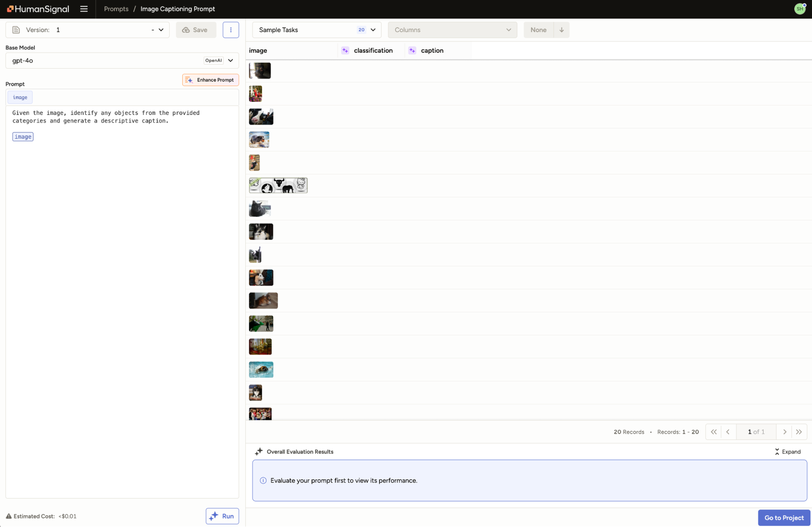Open the SH user avatar menu
Image resolution: width=812 pixels, height=527 pixels.
pyautogui.click(x=800, y=9)
